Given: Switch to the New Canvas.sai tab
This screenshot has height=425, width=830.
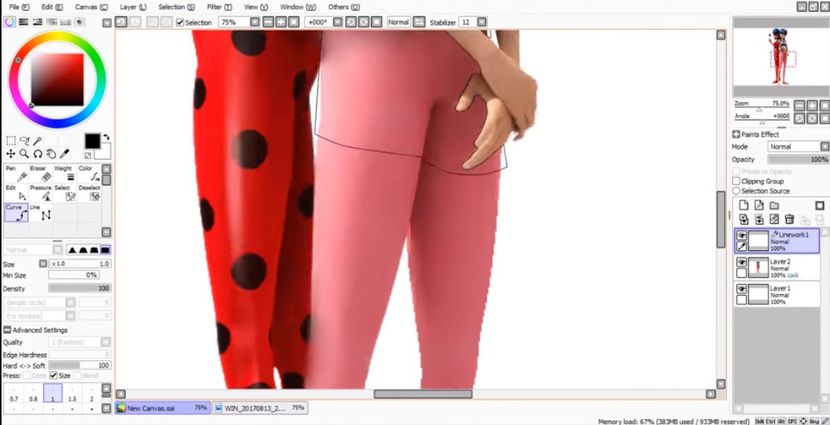Looking at the screenshot, I should point(162,408).
